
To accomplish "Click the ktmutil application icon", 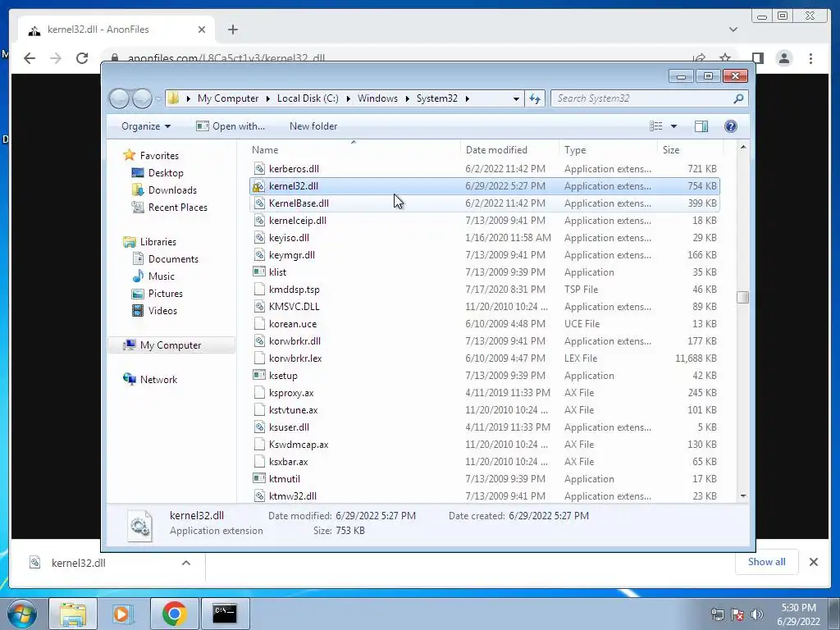I will click(259, 479).
